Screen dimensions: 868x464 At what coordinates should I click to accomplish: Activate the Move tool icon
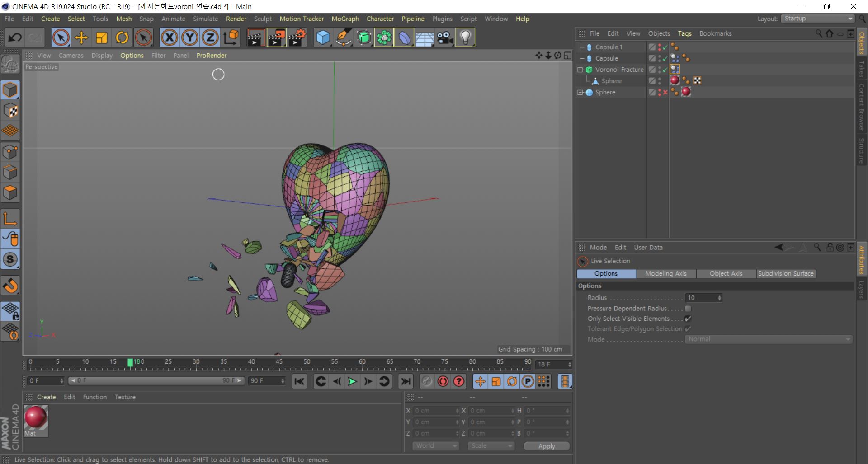[81, 37]
